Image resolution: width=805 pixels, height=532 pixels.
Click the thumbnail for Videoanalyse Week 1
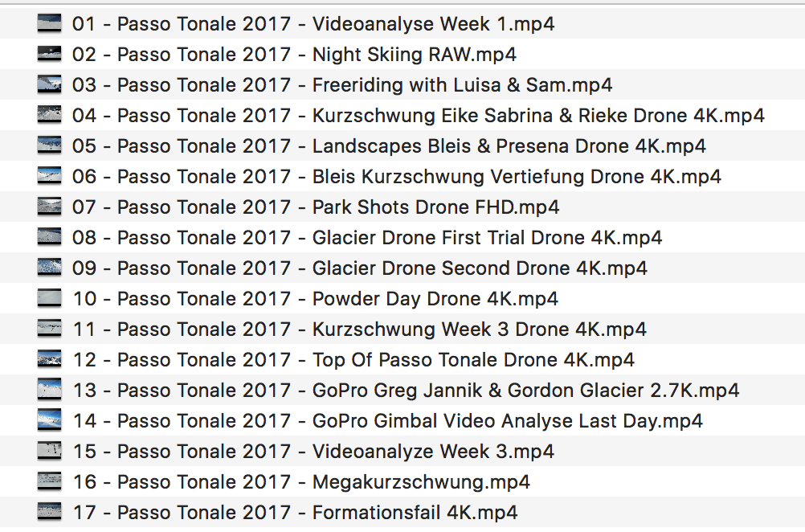click(49, 23)
